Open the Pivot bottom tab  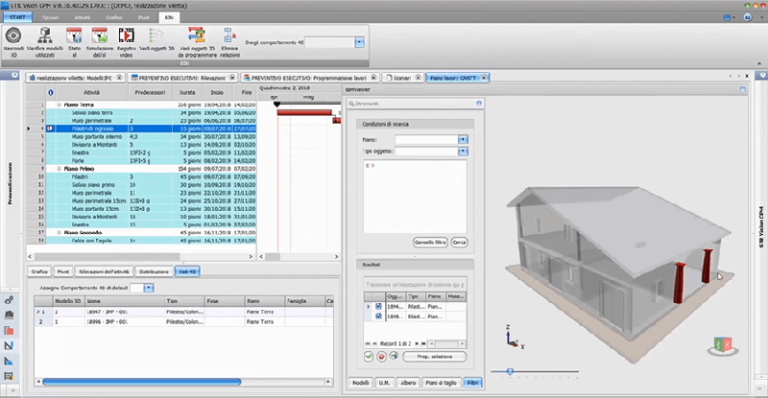click(x=63, y=271)
